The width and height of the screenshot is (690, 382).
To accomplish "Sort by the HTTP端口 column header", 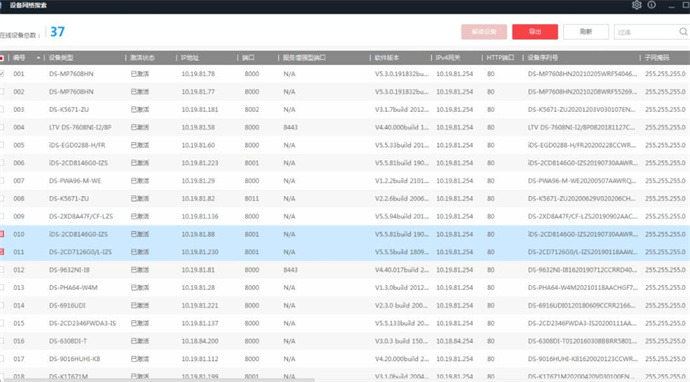I will click(x=500, y=58).
